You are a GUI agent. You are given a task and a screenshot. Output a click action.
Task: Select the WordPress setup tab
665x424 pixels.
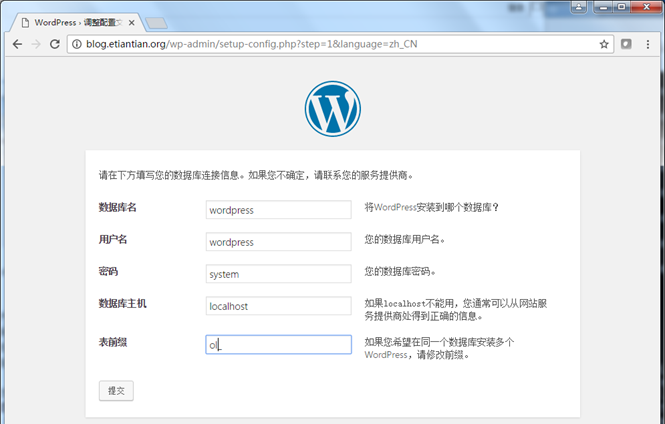(76, 22)
